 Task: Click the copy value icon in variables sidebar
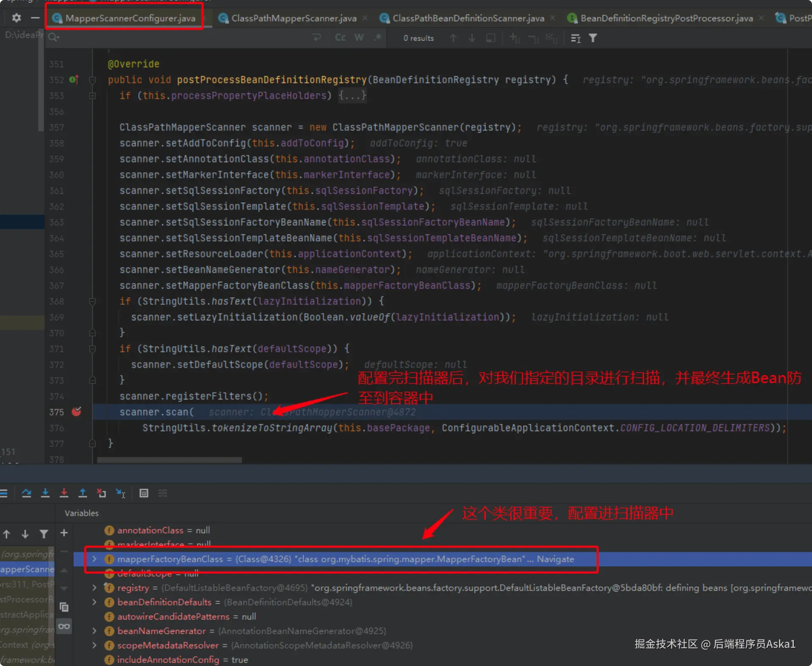(64, 607)
